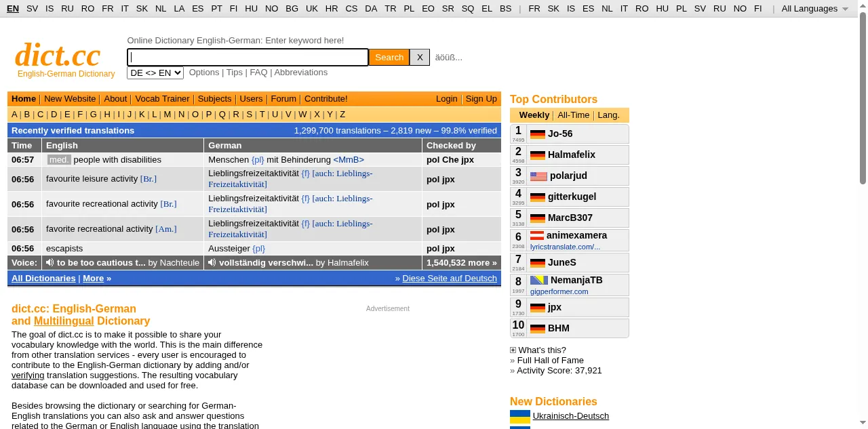
Task: Click 'More' link beside All Dictionaries
Action: click(x=94, y=279)
